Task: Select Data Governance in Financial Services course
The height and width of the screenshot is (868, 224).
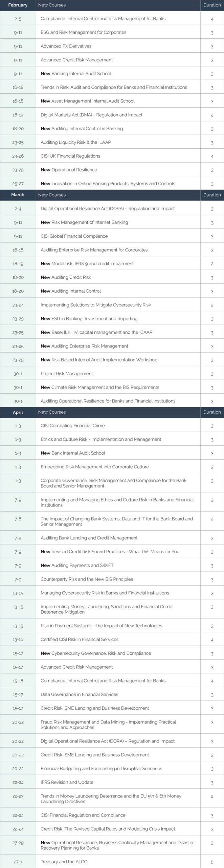Action: 79,694
